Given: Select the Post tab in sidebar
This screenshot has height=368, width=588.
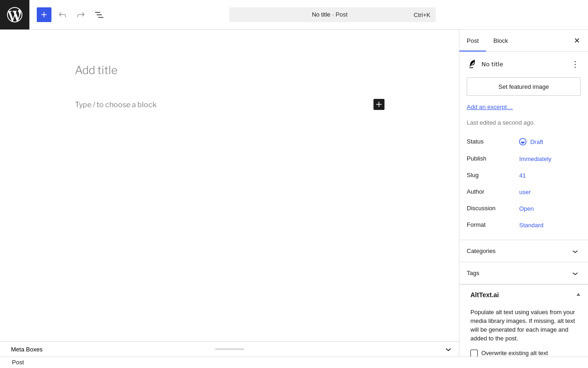Looking at the screenshot, I should coord(473,40).
